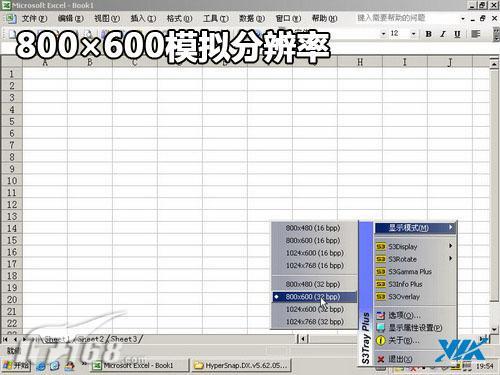The image size is (500, 375).
Task: Select 1024x768 (32 bpp) display mode
Action: [314, 322]
